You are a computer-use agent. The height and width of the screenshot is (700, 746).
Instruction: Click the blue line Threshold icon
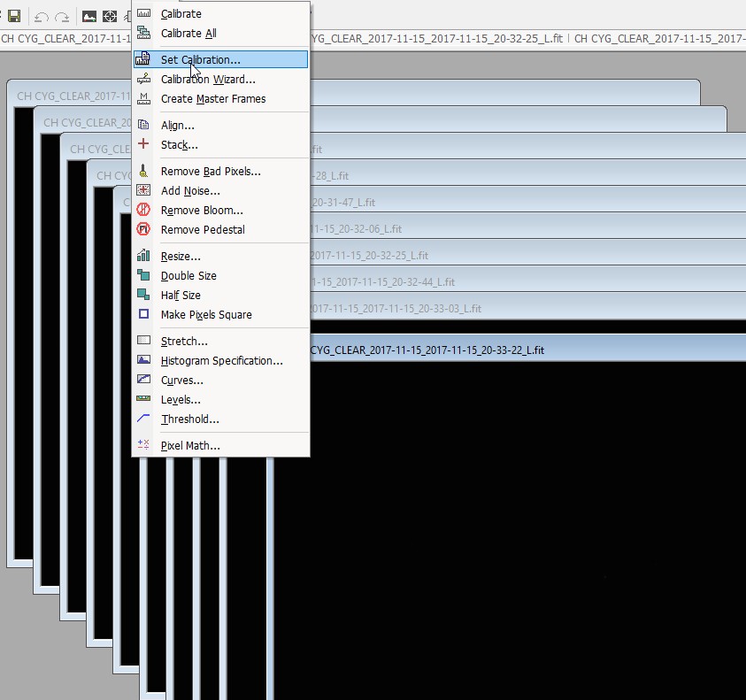(x=143, y=419)
